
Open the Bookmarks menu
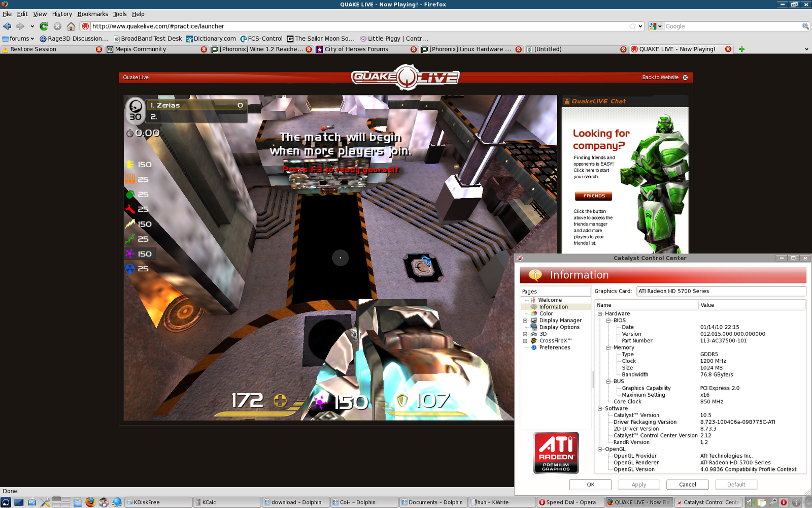coord(93,14)
